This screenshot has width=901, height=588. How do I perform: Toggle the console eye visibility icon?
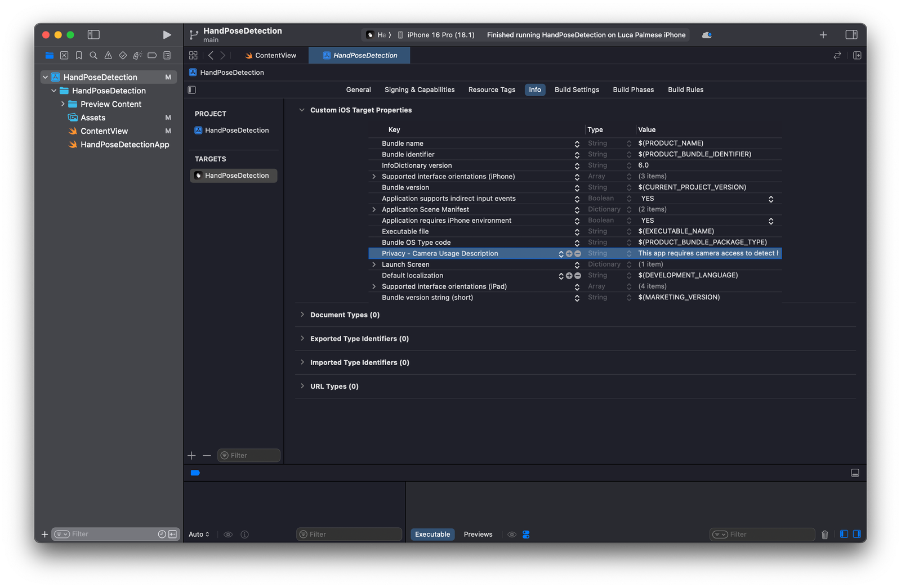click(511, 535)
